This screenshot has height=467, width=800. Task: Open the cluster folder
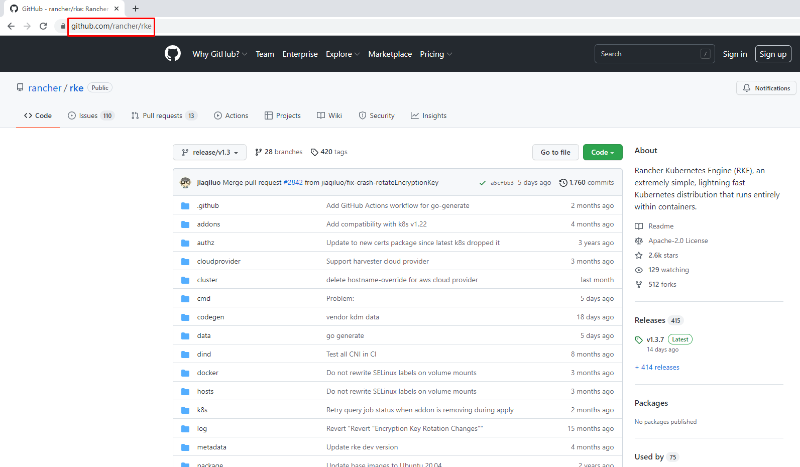pos(207,280)
